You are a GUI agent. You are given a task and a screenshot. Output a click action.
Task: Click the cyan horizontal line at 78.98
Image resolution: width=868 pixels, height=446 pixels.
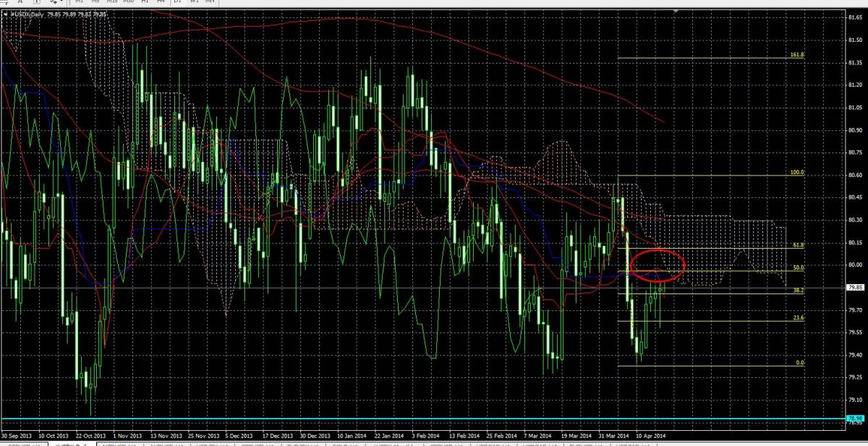click(422, 418)
